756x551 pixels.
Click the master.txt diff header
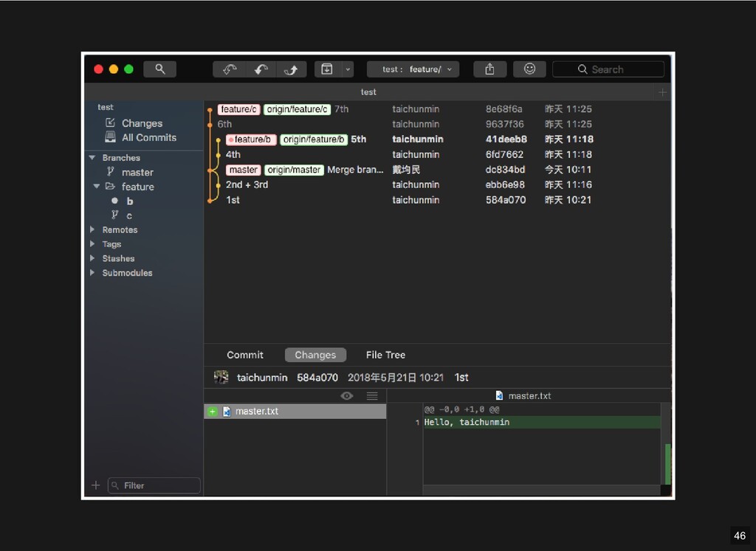(524, 396)
